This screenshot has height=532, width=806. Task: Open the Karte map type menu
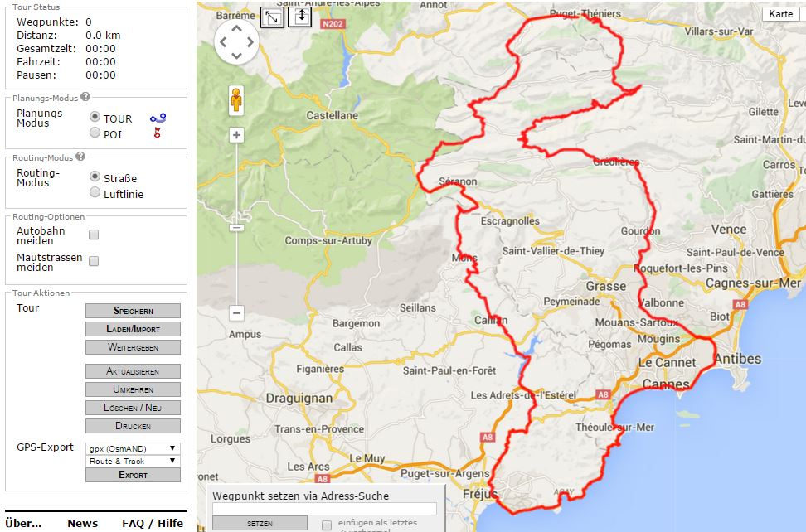click(x=780, y=14)
